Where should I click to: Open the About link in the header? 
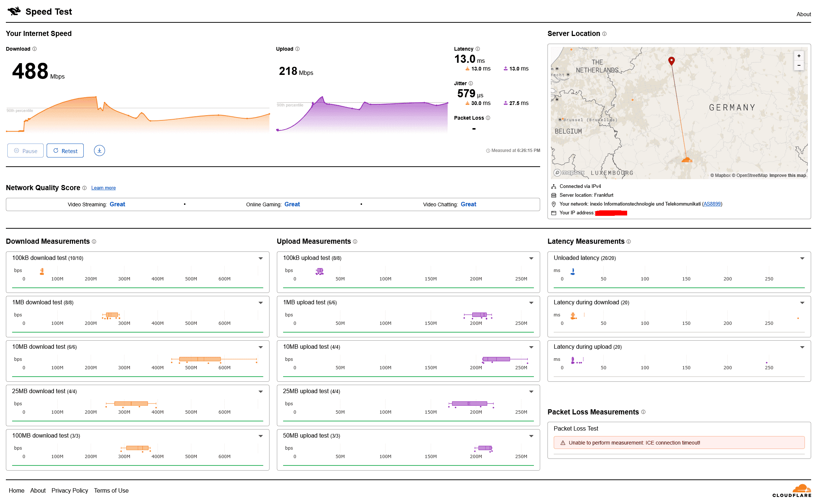point(803,14)
